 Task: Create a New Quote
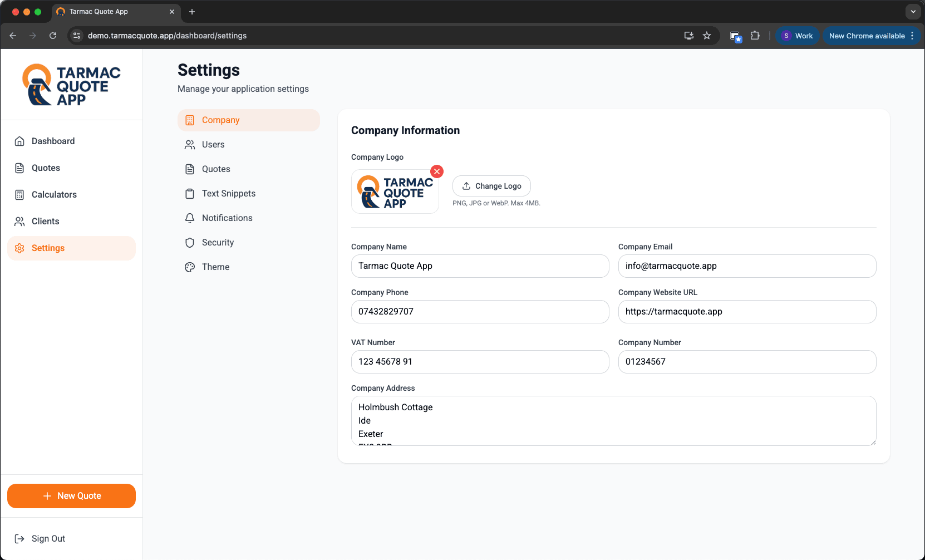click(71, 496)
